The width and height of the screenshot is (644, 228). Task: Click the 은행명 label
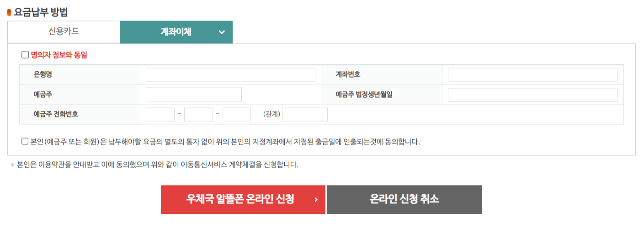(43, 74)
